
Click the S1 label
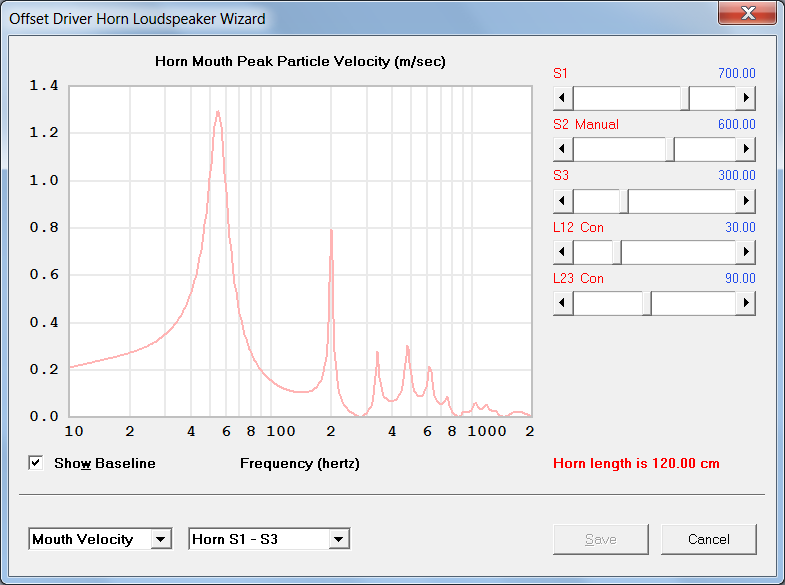[x=560, y=73]
